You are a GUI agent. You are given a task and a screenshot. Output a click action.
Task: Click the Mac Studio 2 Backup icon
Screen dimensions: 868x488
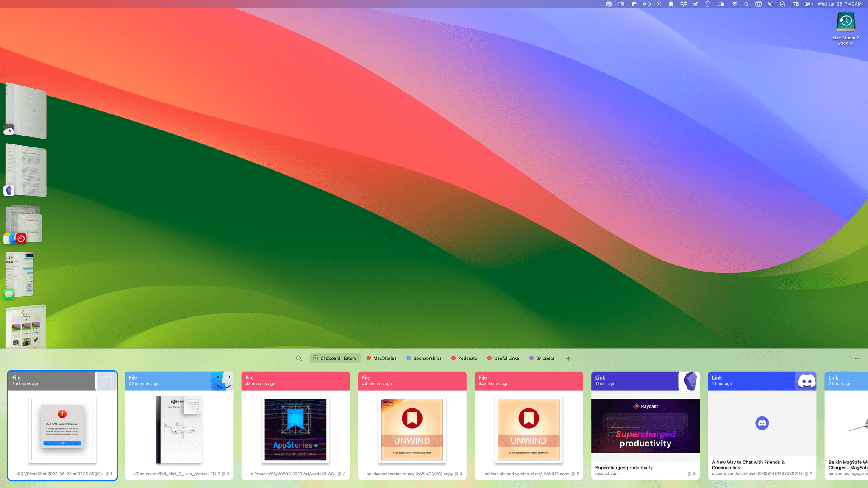click(846, 22)
